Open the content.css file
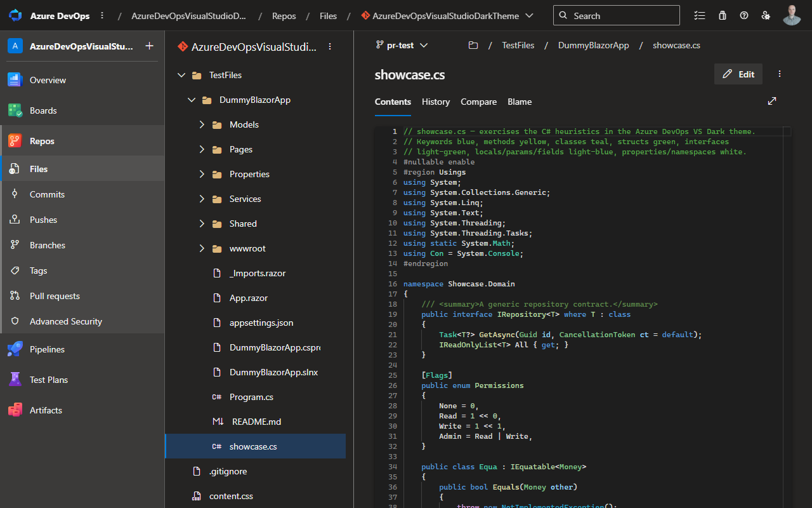 231,496
